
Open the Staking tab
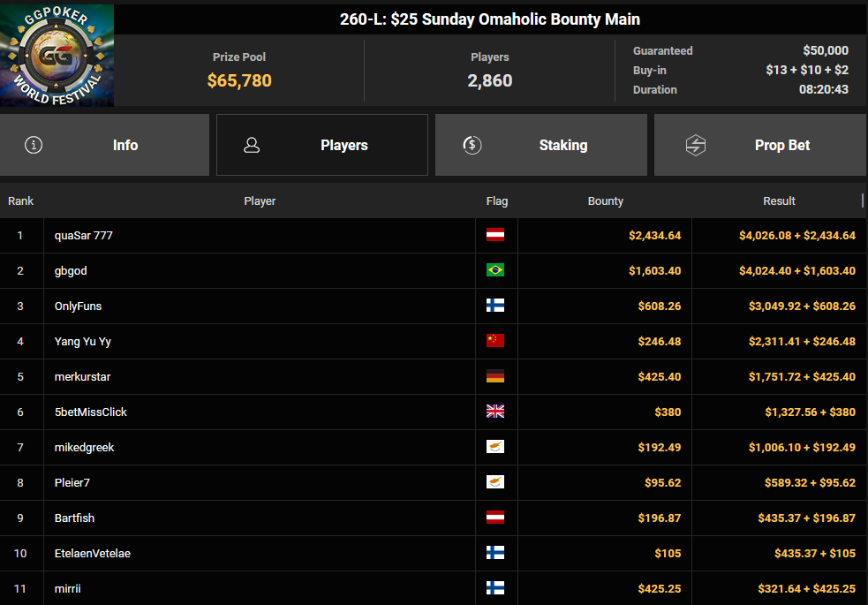pyautogui.click(x=540, y=145)
